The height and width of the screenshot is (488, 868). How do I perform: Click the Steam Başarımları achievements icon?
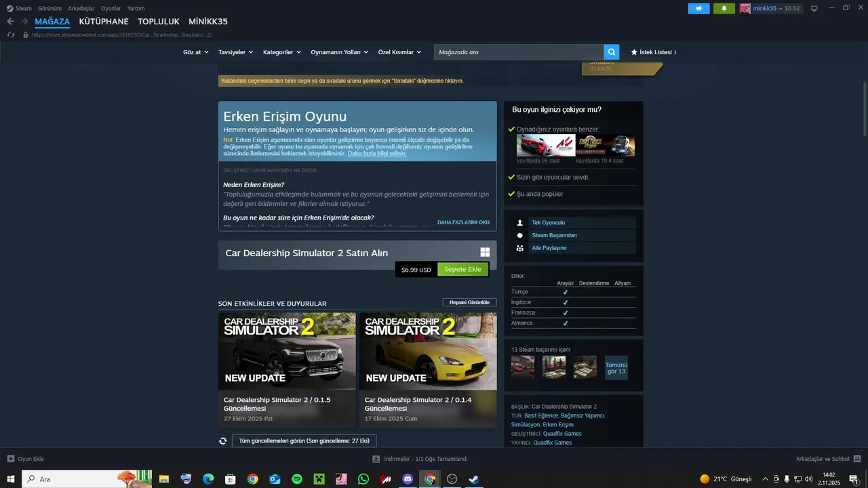coord(520,235)
